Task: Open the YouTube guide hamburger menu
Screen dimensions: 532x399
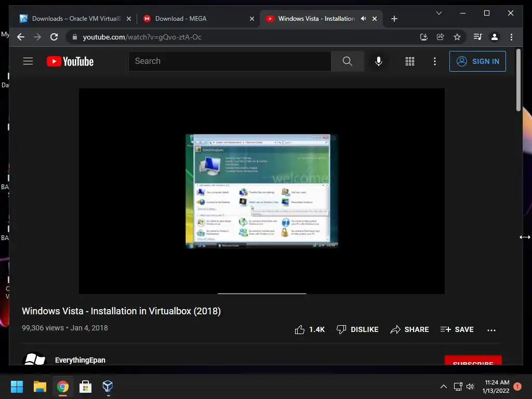Action: [x=28, y=61]
